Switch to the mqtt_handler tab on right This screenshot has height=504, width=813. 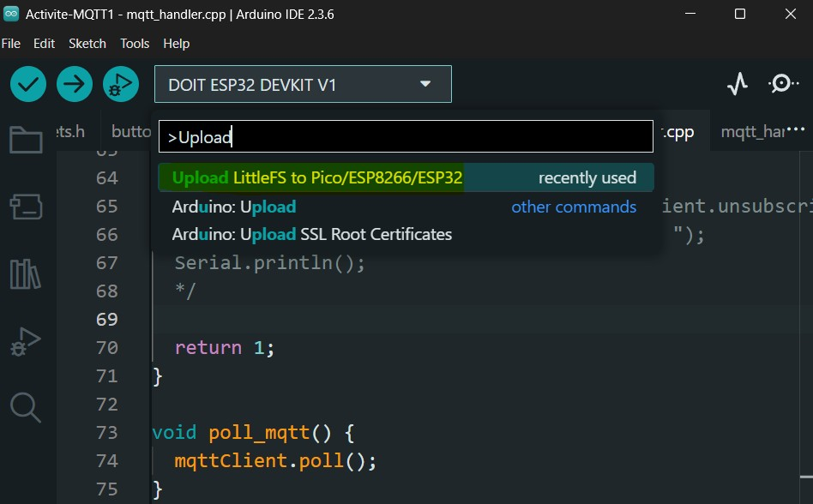pos(752,132)
